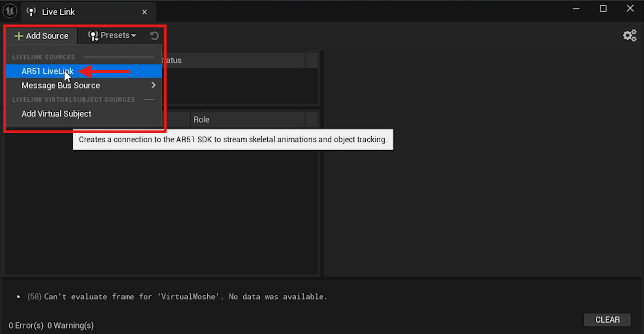
Task: Click the undo/revert arrow icon next to Presets
Action: (x=155, y=36)
